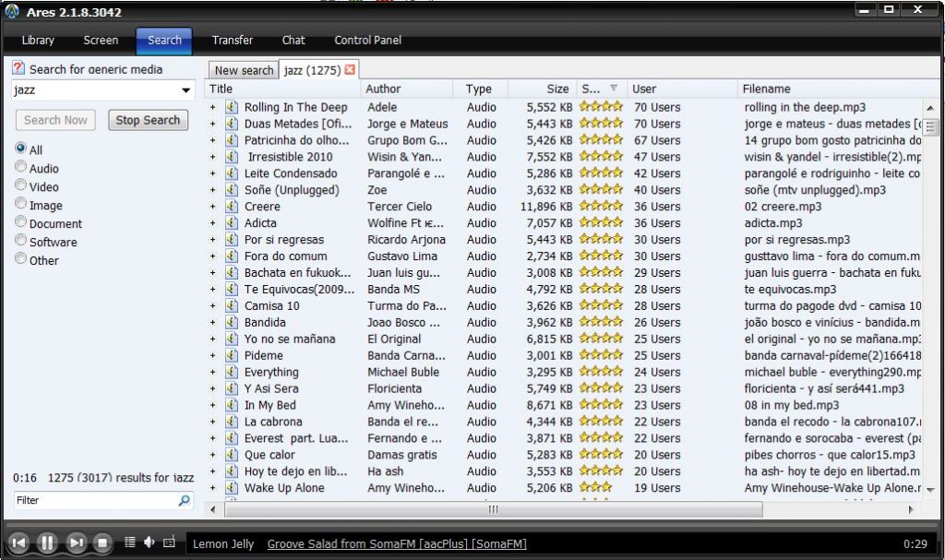Expand the Duas Metades result row
The height and width of the screenshot is (560, 945).
[x=213, y=124]
